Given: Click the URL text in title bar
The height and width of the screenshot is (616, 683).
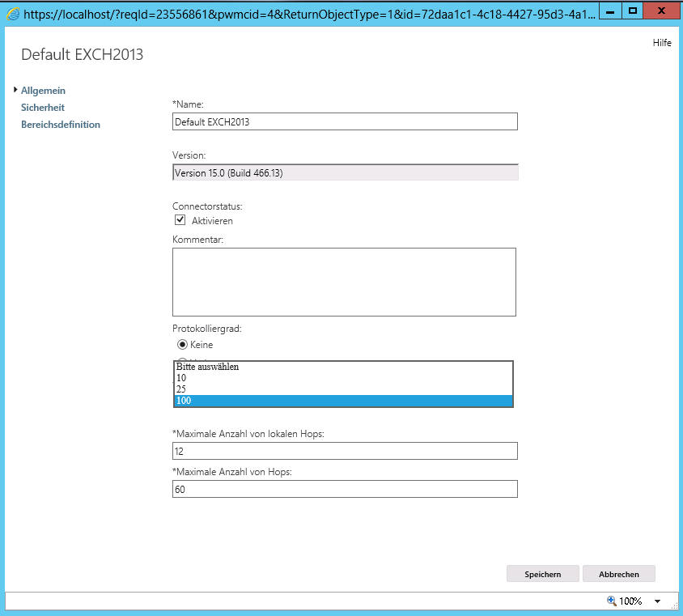Looking at the screenshot, I should coord(310,15).
